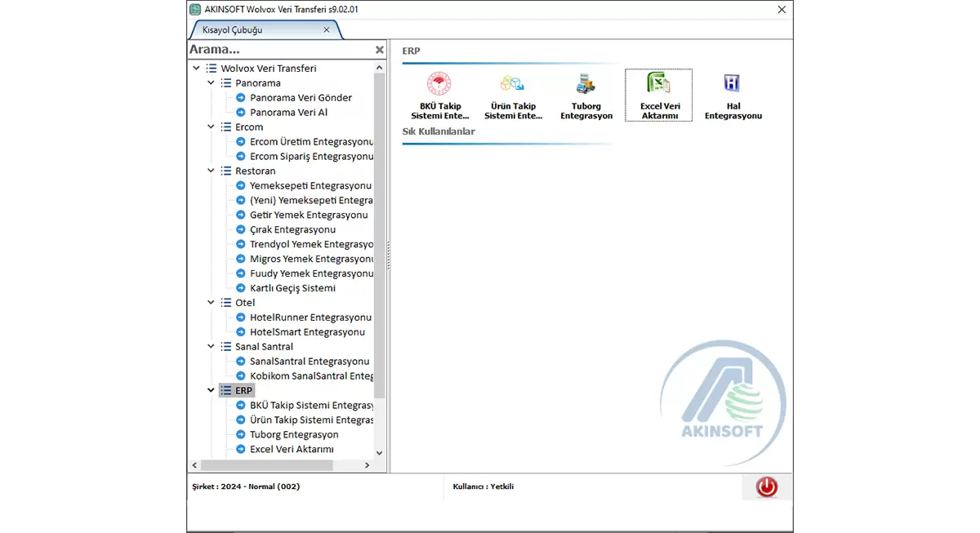
Task: Collapse the Panorama tree node
Action: (211, 83)
